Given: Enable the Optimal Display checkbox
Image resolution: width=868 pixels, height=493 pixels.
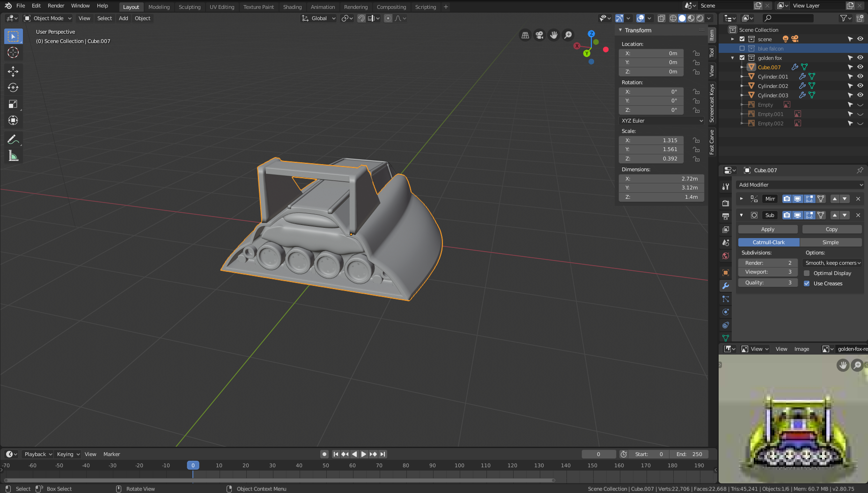Looking at the screenshot, I should coord(807,273).
